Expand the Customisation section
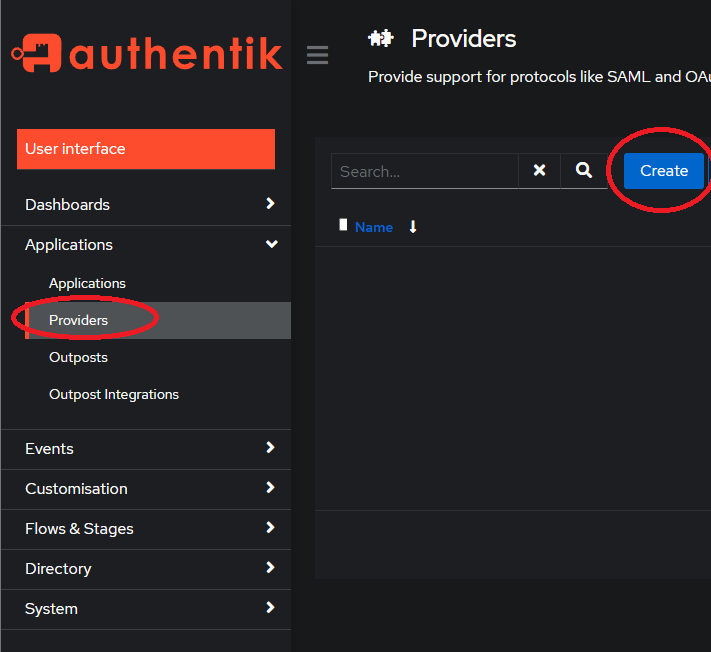Screen dimensions: 711x652 coord(146,489)
